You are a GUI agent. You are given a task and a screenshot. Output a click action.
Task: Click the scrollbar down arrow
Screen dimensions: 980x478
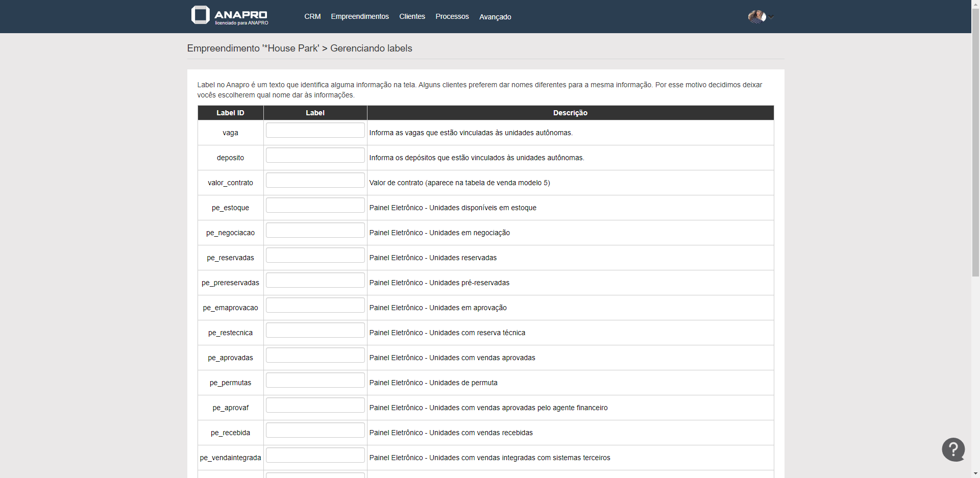pyautogui.click(x=975, y=474)
